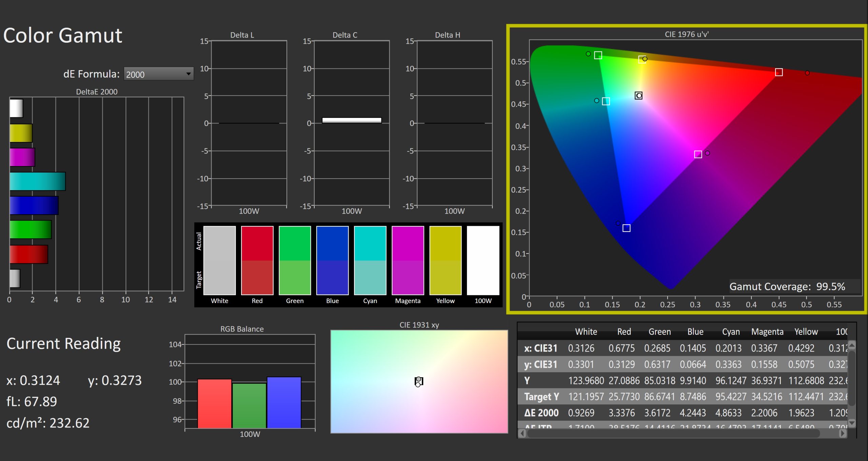This screenshot has height=461, width=868.
Task: Select the 100W white swatch
Action: [x=483, y=260]
